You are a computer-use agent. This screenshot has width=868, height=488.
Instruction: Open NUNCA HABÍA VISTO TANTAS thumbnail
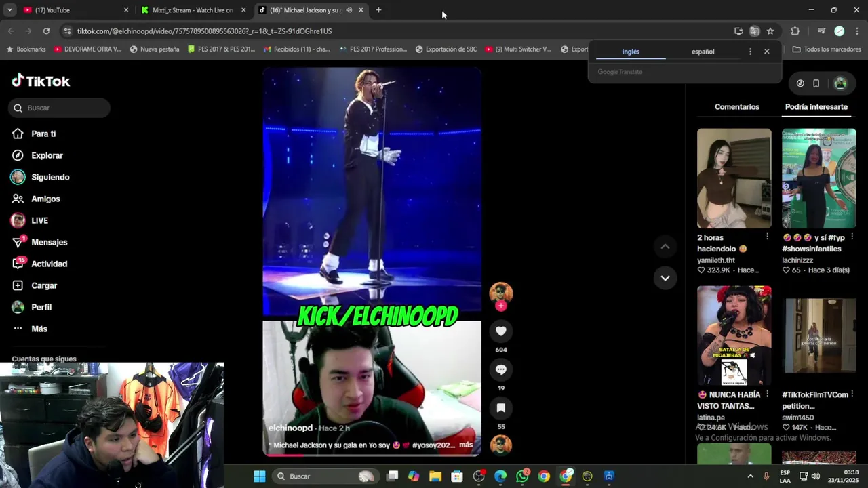[x=734, y=335]
